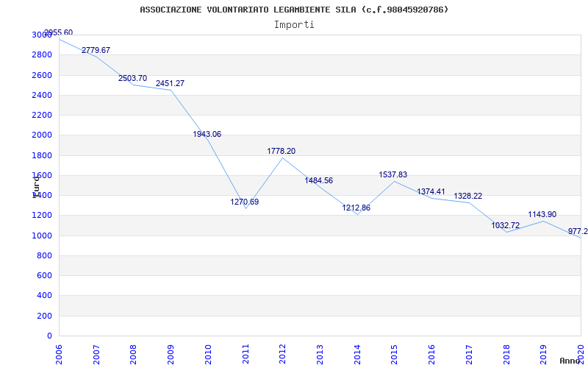Click the 2011 year label on x-axis
588x368 pixels.
point(245,355)
